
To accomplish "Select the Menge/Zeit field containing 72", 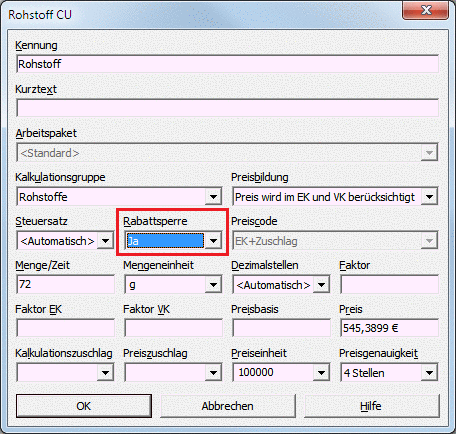I will 65,284.
